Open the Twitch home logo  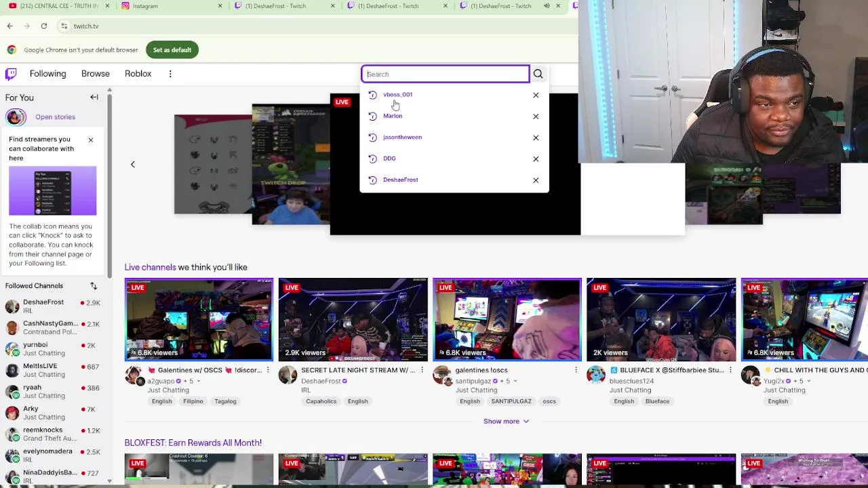pos(11,73)
